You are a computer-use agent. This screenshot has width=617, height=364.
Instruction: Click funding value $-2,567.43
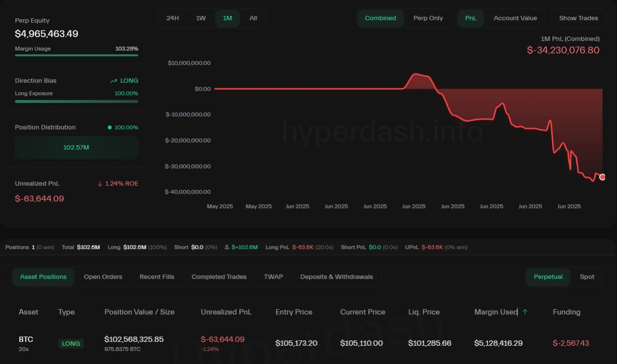click(571, 343)
